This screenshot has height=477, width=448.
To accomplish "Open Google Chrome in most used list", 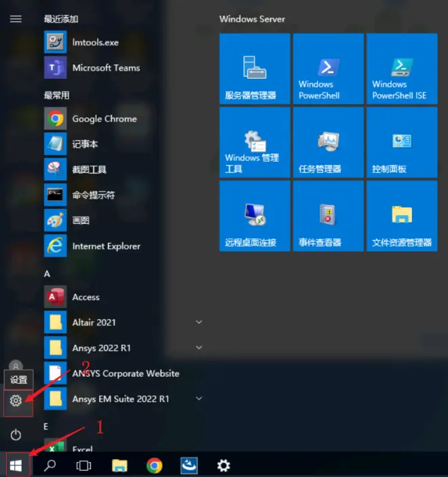I will point(124,119).
